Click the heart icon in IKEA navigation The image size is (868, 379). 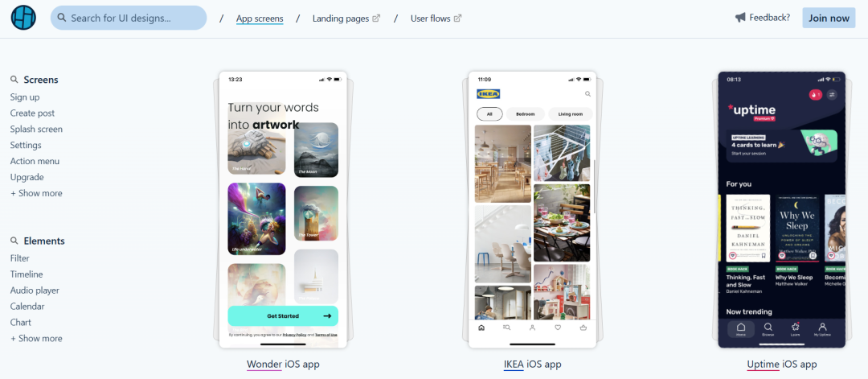pos(558,328)
